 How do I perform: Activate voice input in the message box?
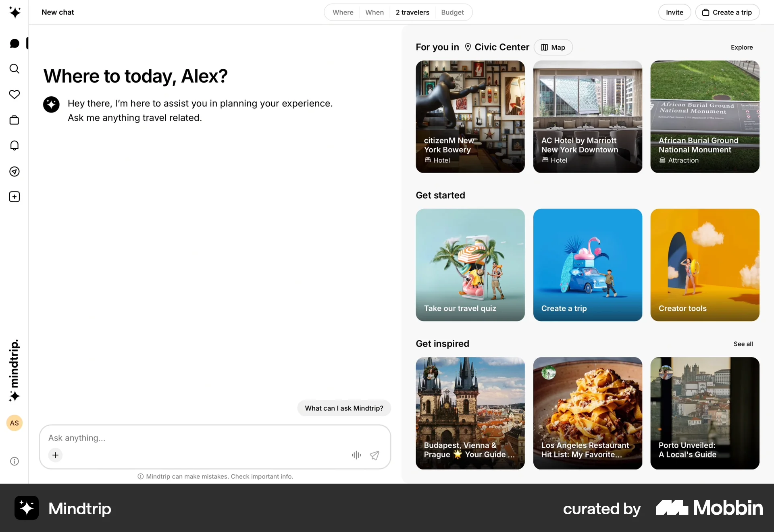pyautogui.click(x=356, y=455)
